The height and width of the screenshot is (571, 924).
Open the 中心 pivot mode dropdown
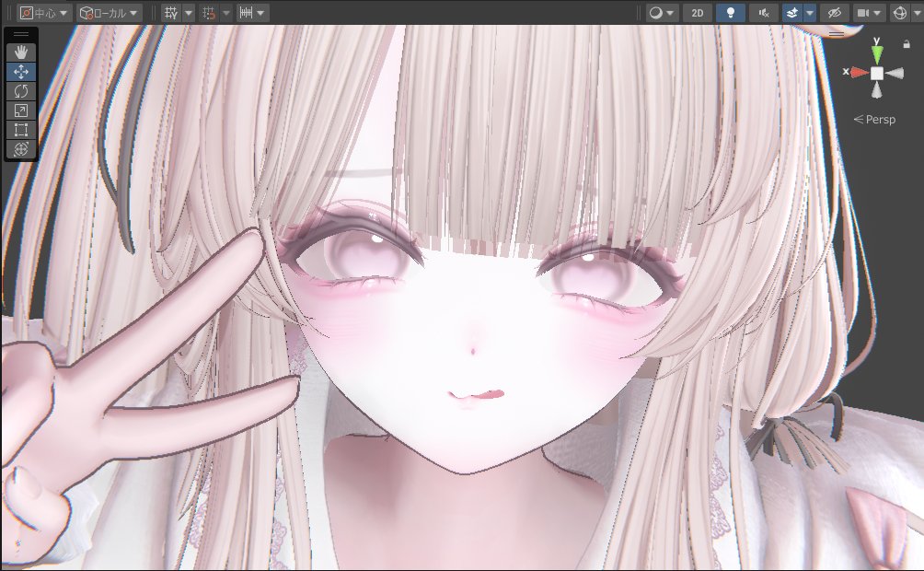point(44,12)
